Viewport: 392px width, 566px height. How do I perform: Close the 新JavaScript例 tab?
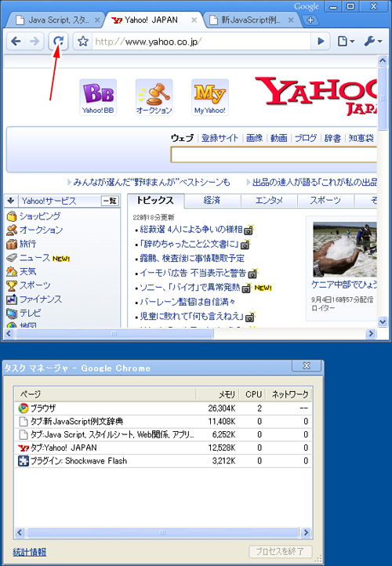point(291,20)
